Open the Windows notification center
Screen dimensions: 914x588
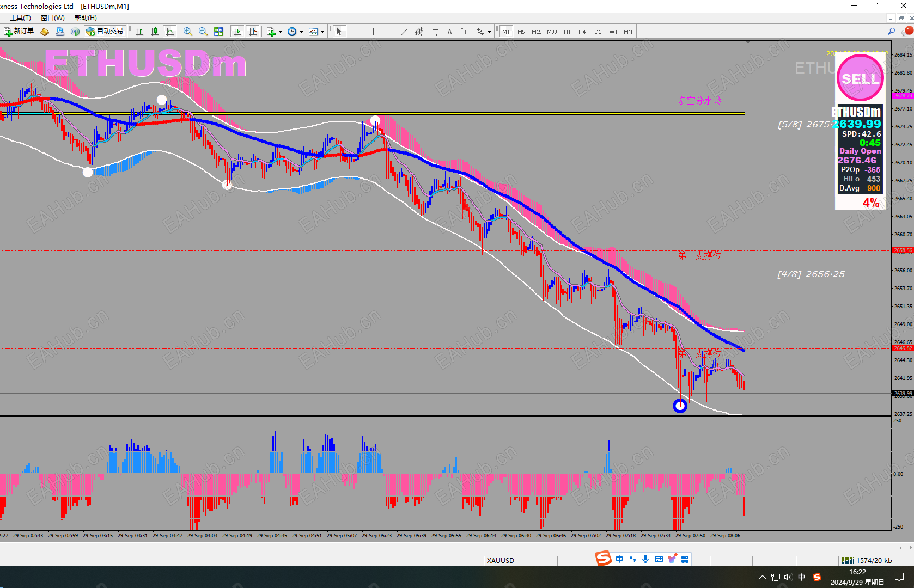899,577
